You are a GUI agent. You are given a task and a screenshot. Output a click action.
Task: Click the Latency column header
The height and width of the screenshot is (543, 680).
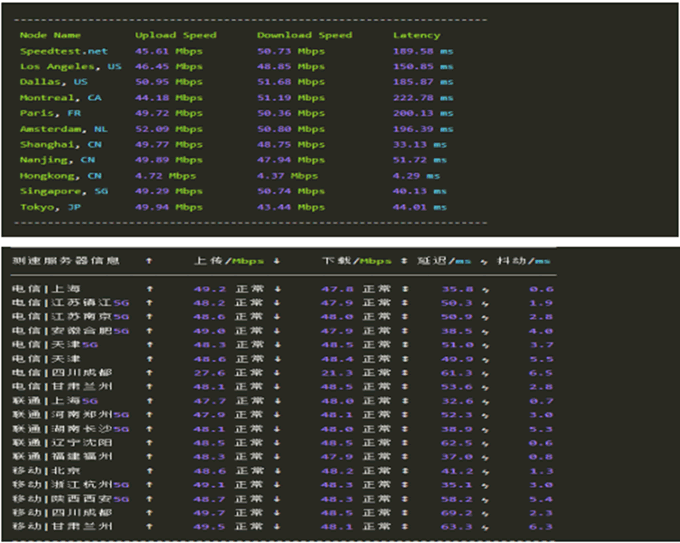[416, 35]
